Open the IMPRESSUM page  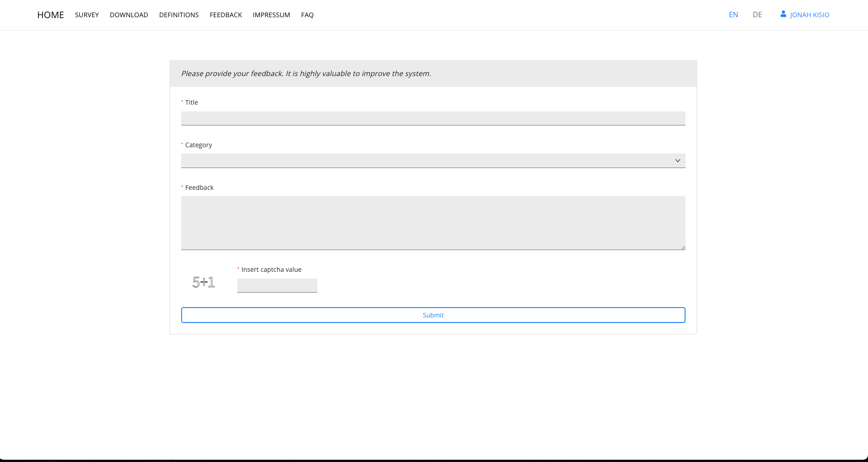[271, 15]
